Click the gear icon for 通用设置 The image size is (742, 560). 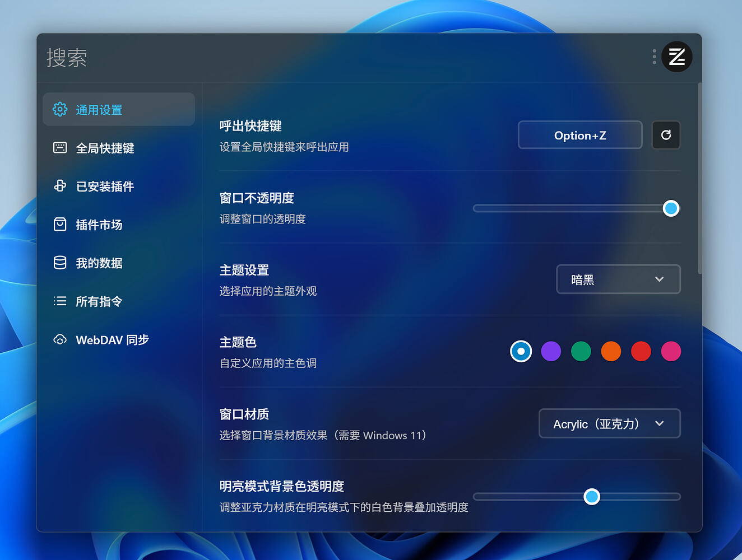pyautogui.click(x=60, y=109)
